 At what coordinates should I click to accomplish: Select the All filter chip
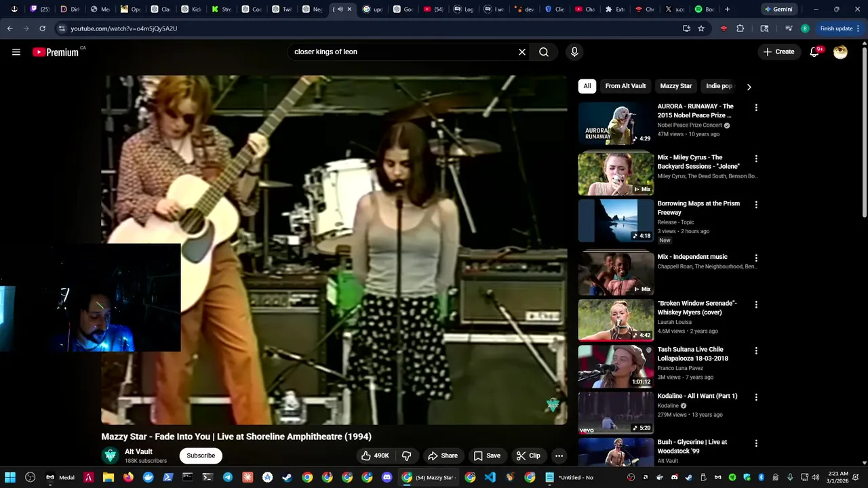pyautogui.click(x=587, y=86)
